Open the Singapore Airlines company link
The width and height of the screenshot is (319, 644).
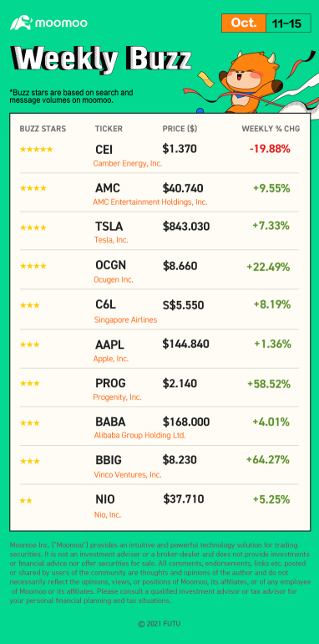point(125,319)
